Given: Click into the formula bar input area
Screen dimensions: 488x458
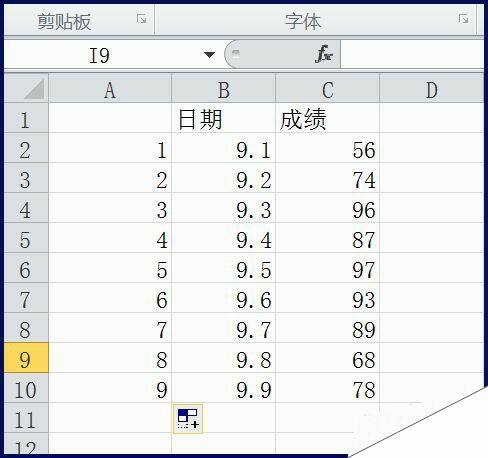Looking at the screenshot, I should pyautogui.click(x=412, y=54).
